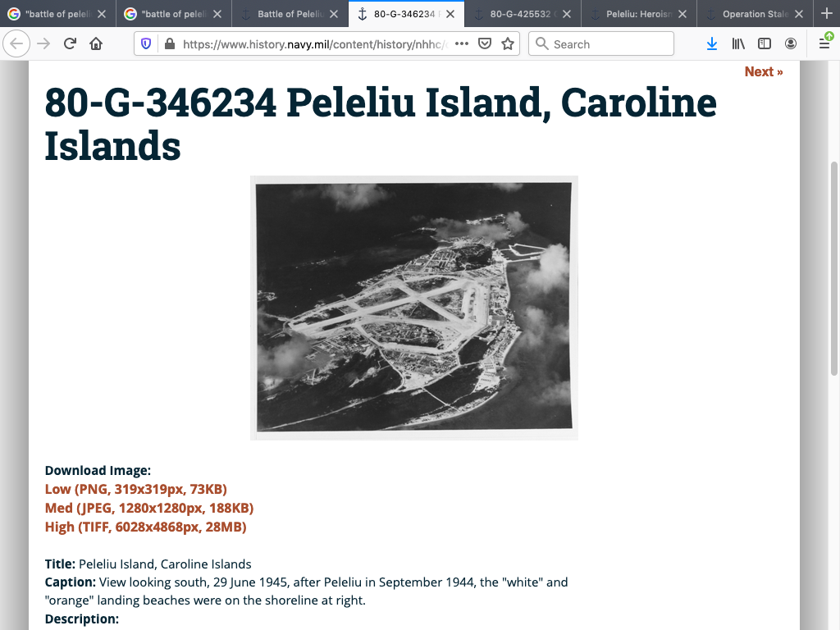Download the Low PNG image

pyautogui.click(x=136, y=489)
